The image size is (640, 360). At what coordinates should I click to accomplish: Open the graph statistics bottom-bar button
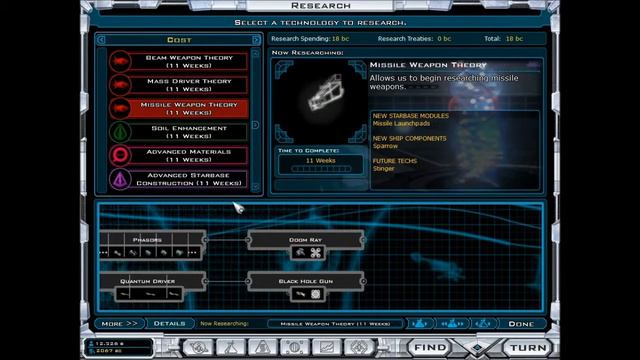(x=327, y=347)
